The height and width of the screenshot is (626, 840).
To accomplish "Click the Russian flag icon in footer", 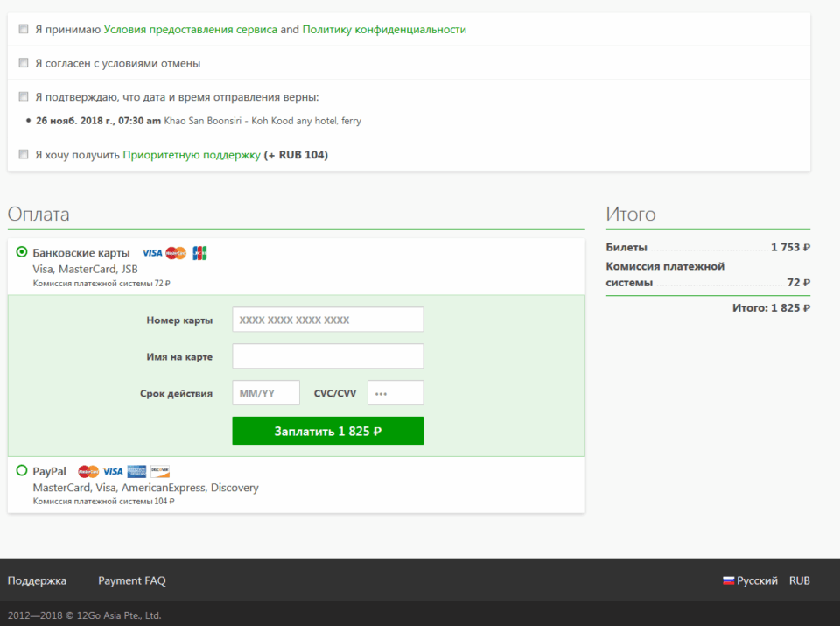I will [728, 580].
